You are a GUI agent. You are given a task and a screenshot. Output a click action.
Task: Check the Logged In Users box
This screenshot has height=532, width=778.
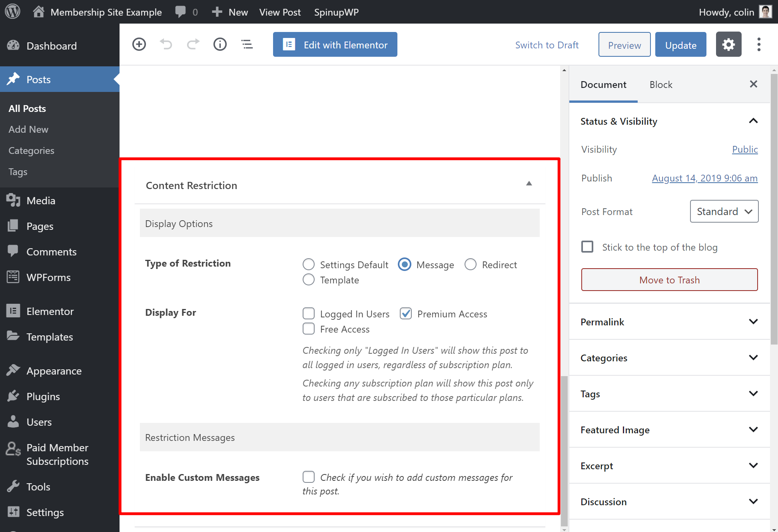[308, 313]
